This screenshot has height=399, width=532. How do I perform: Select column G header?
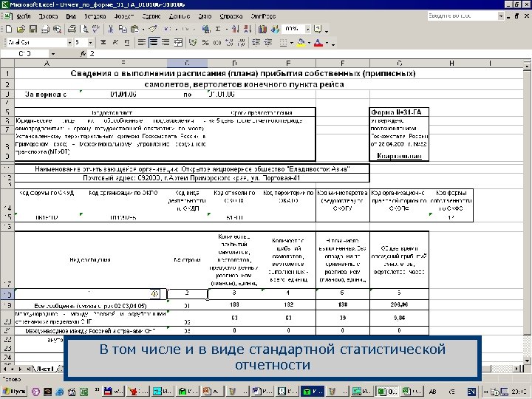tap(399, 64)
